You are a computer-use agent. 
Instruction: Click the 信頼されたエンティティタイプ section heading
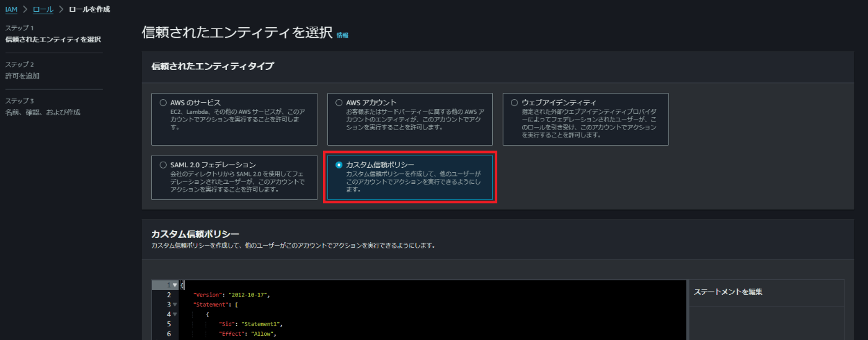click(x=213, y=66)
